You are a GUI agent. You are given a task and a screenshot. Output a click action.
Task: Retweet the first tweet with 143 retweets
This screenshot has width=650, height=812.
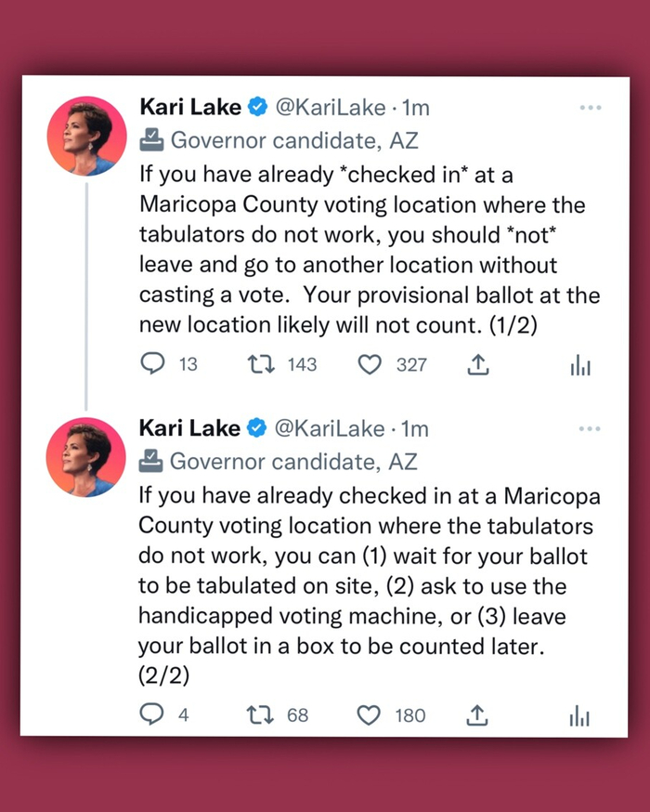[x=260, y=364]
